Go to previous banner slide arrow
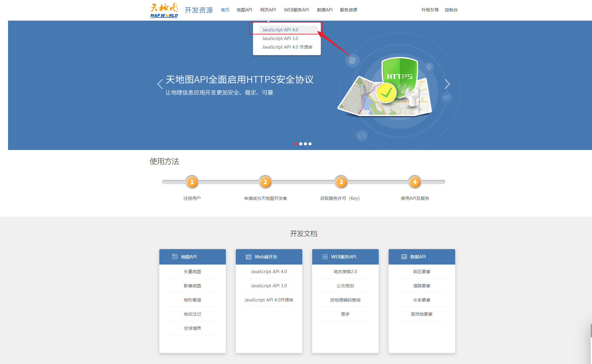 160,84
